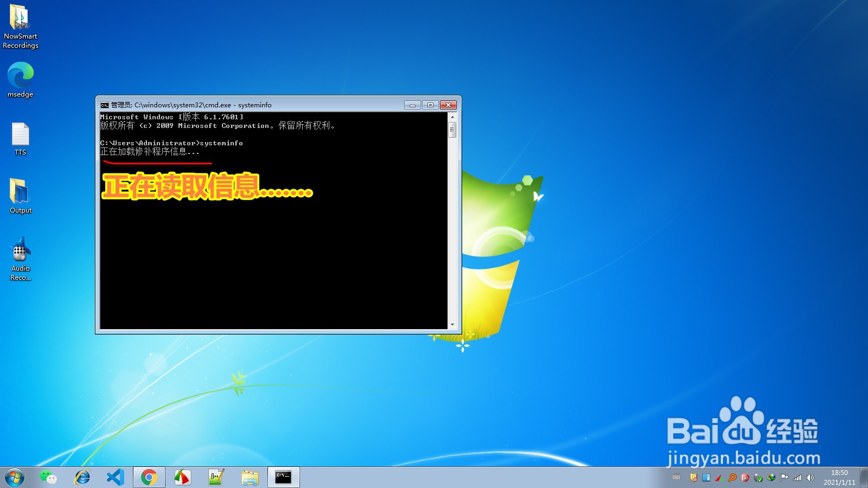The height and width of the screenshot is (488, 868).
Task: Select the Audio Reco... desktop shortcut
Action: (20, 259)
